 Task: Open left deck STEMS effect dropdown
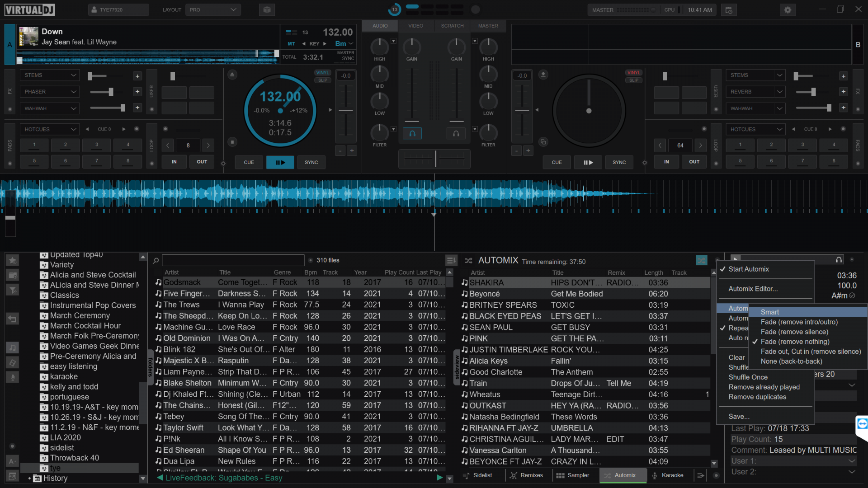[50, 75]
